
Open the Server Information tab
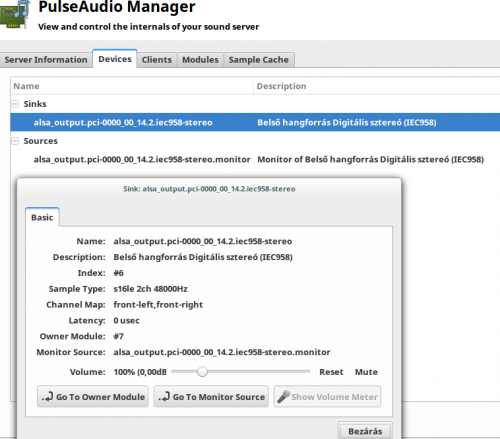[46, 60]
